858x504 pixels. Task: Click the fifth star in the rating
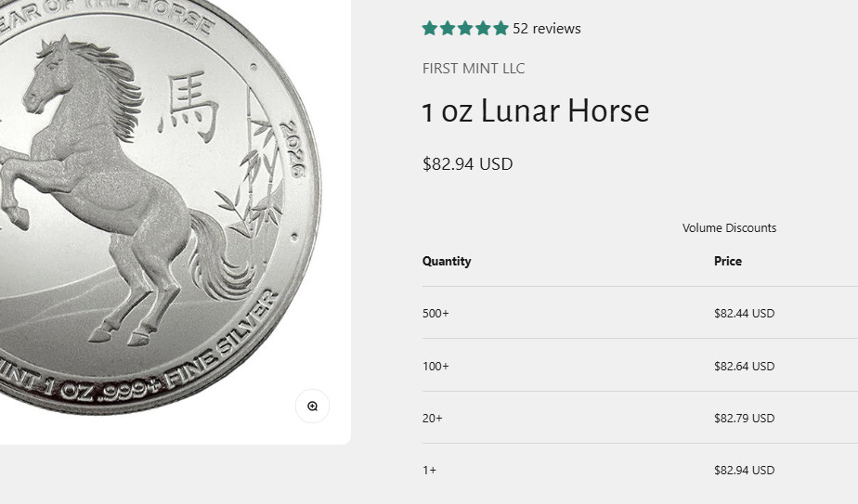pos(500,29)
